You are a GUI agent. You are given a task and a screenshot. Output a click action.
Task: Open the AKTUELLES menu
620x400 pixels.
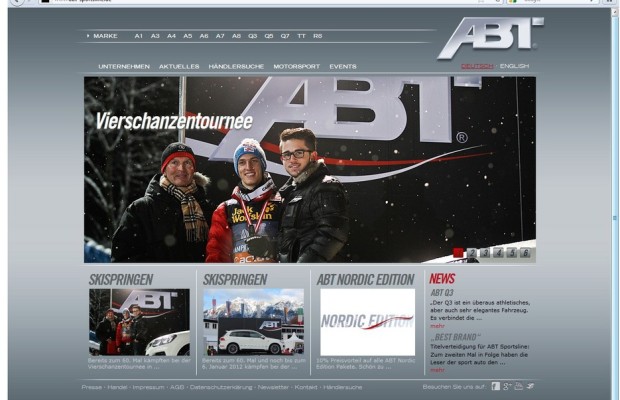point(179,66)
